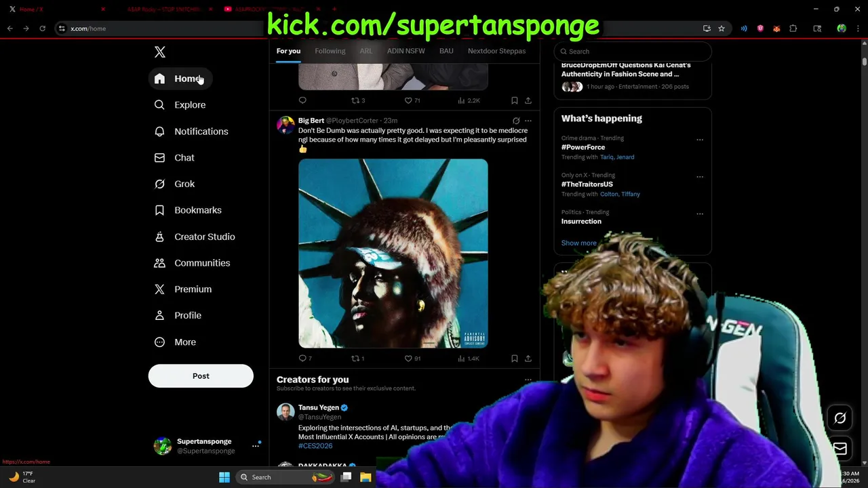Bookmark Big Bert's post
This screenshot has height=488, width=868.
[515, 359]
